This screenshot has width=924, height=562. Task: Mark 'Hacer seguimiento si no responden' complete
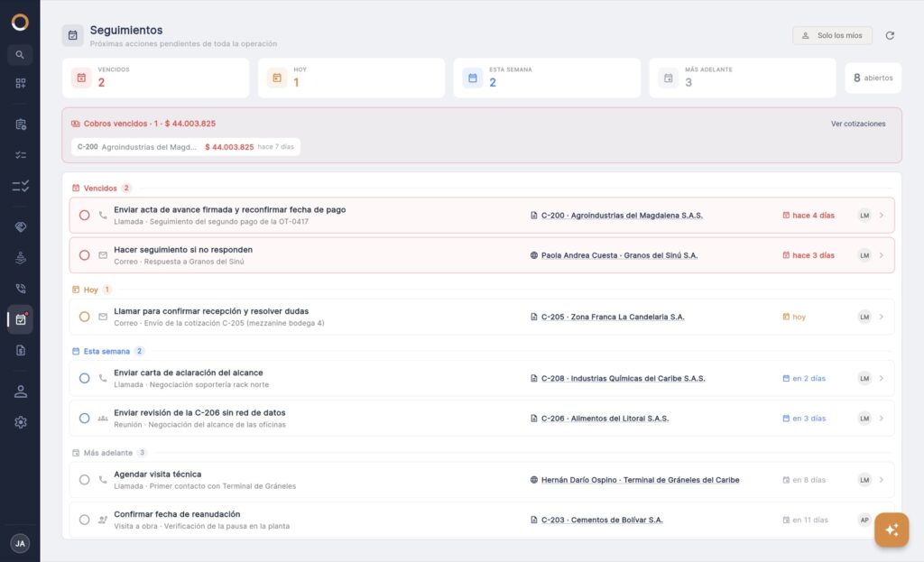tap(84, 255)
